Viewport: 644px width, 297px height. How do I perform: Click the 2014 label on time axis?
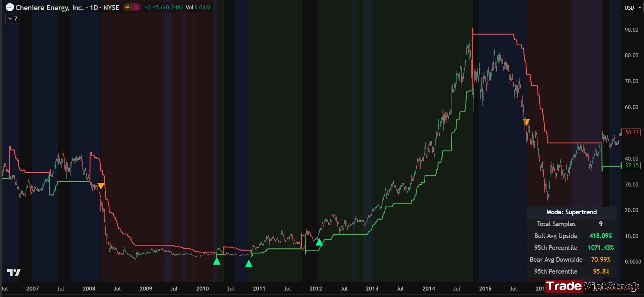tap(428, 289)
